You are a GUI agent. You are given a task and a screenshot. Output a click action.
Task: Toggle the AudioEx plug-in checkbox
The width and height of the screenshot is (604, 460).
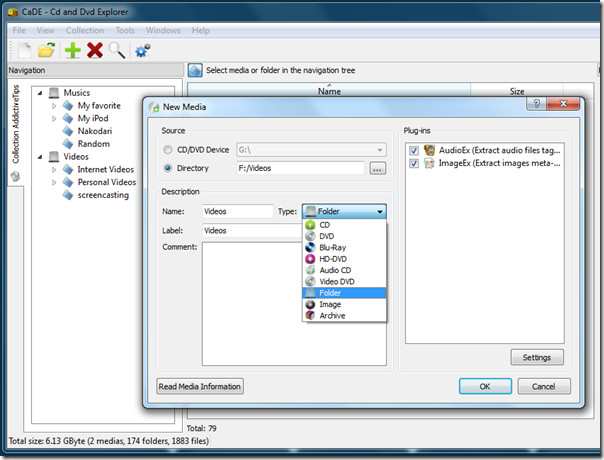(414, 150)
